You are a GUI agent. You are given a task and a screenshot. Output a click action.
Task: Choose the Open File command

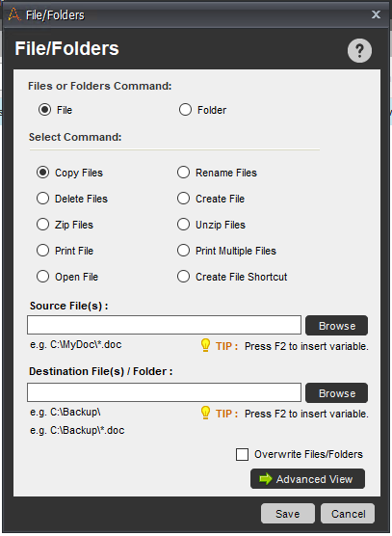(42, 277)
